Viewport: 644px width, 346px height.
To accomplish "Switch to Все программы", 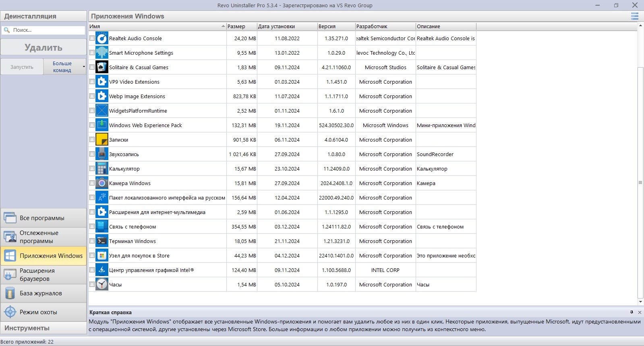I will [43, 218].
